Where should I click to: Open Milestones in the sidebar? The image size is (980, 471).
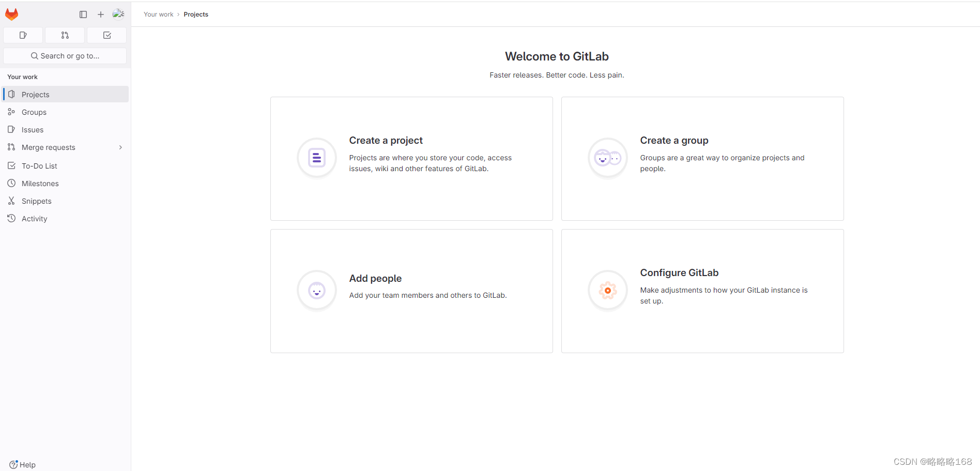[x=66, y=184]
